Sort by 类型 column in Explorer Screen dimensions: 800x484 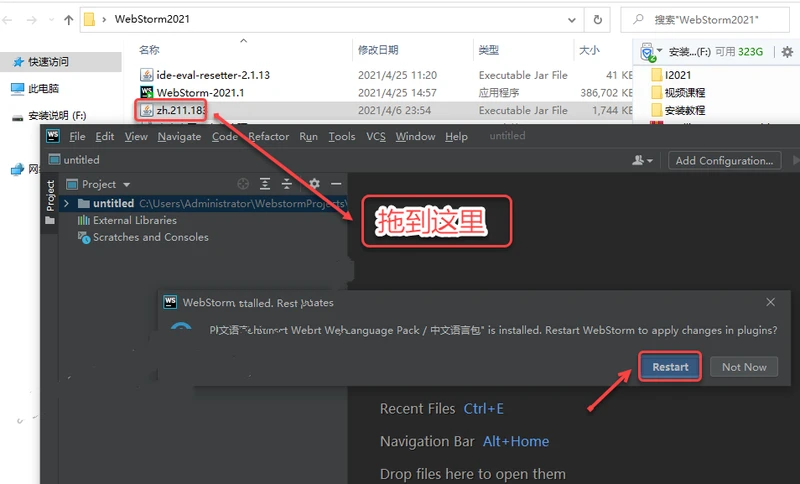488,50
